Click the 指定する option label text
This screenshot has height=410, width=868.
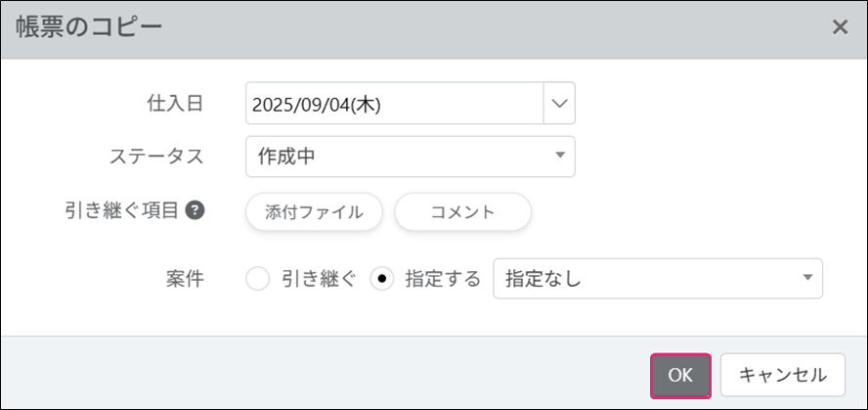(443, 279)
